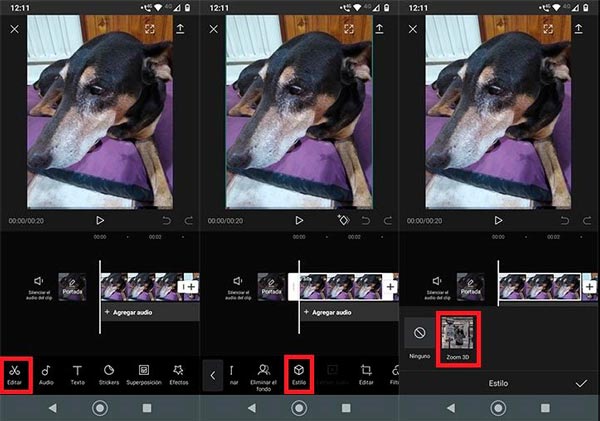Tap the Android home button, middle screen

(299, 408)
